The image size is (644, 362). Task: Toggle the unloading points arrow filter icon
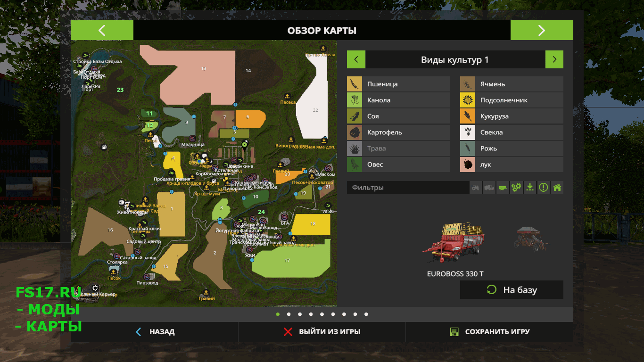(x=530, y=187)
